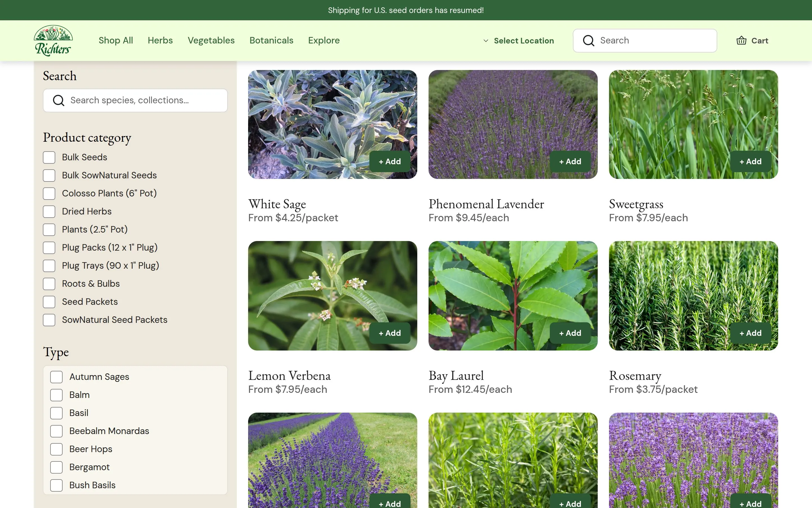Focus the Search species, collections field
This screenshot has height=508, width=812.
tap(135, 100)
